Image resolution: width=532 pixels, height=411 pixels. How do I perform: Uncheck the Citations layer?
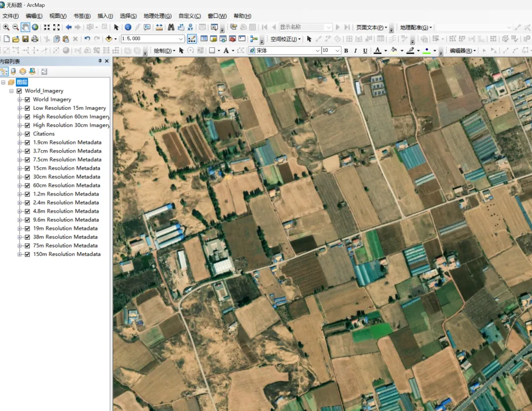(x=28, y=134)
